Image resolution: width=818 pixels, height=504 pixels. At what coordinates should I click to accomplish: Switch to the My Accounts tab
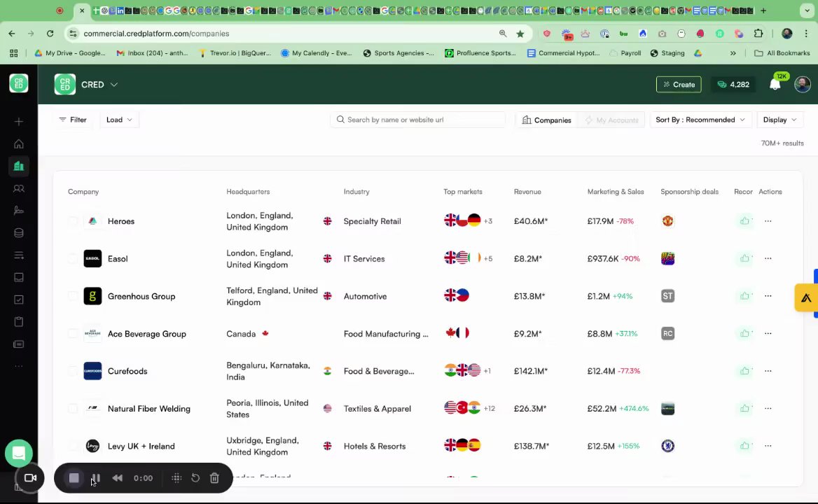(611, 120)
